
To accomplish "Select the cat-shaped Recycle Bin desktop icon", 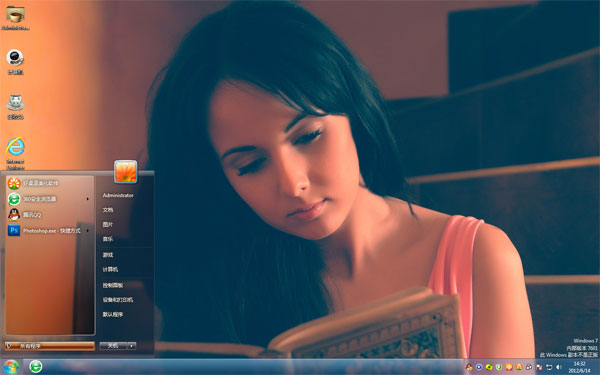I will [15, 106].
